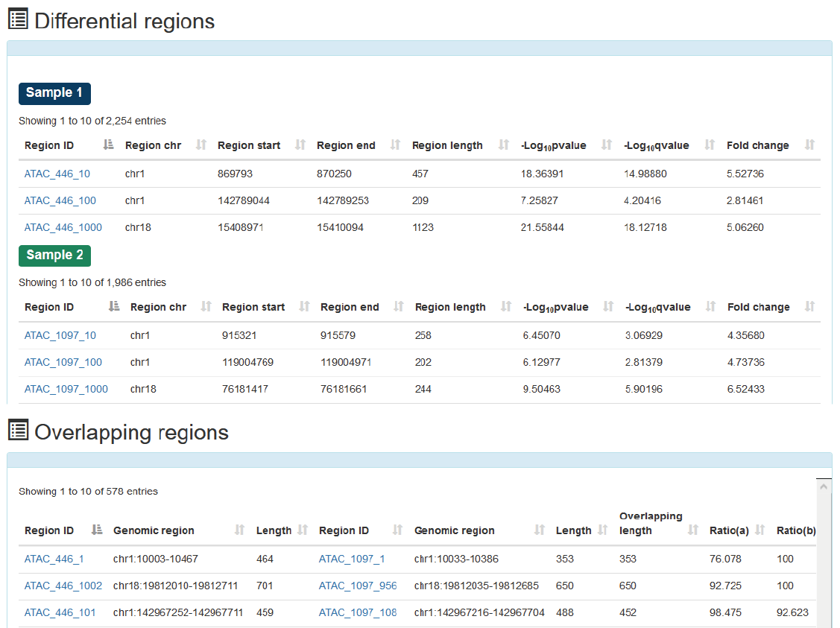Viewport: 840px width, 628px height.
Task: Click Sample 2 fold change 6.52433
Action: pos(745,389)
